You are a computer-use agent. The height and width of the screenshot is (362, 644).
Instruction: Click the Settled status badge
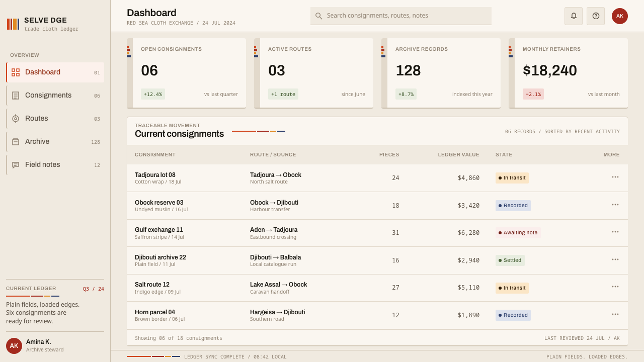click(x=510, y=260)
